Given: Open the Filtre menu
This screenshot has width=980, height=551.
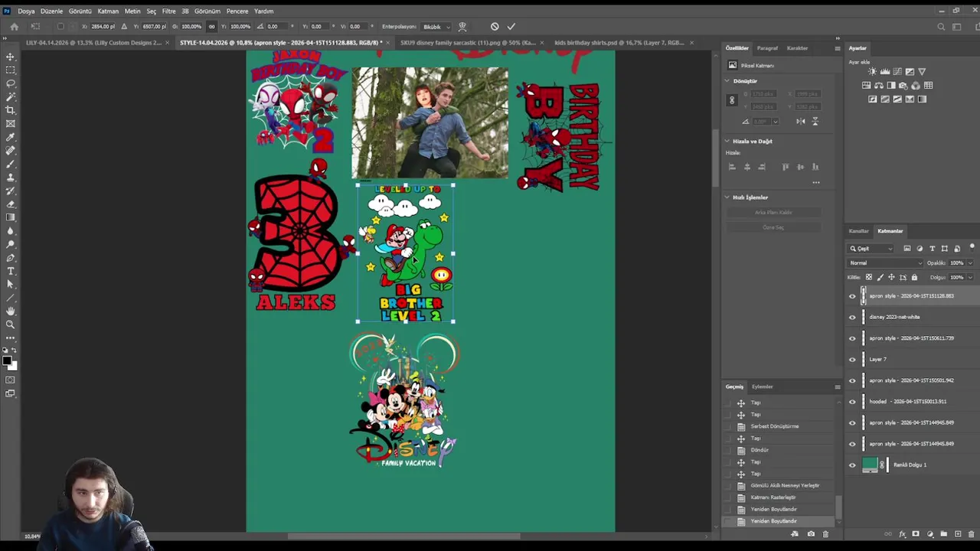Looking at the screenshot, I should click(x=168, y=11).
